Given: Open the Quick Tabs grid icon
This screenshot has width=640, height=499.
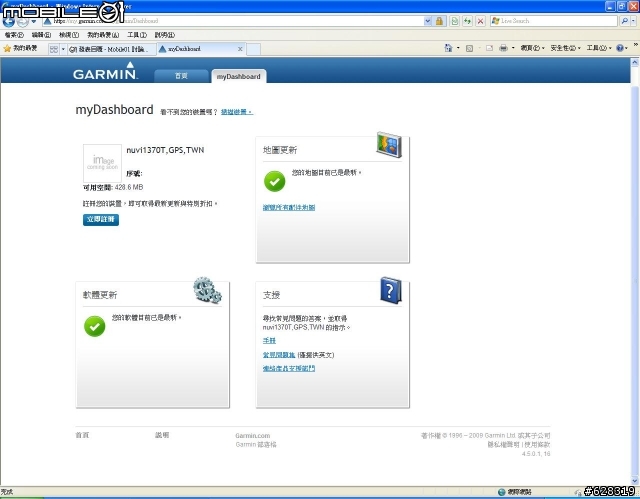Looking at the screenshot, I should coord(54,49).
